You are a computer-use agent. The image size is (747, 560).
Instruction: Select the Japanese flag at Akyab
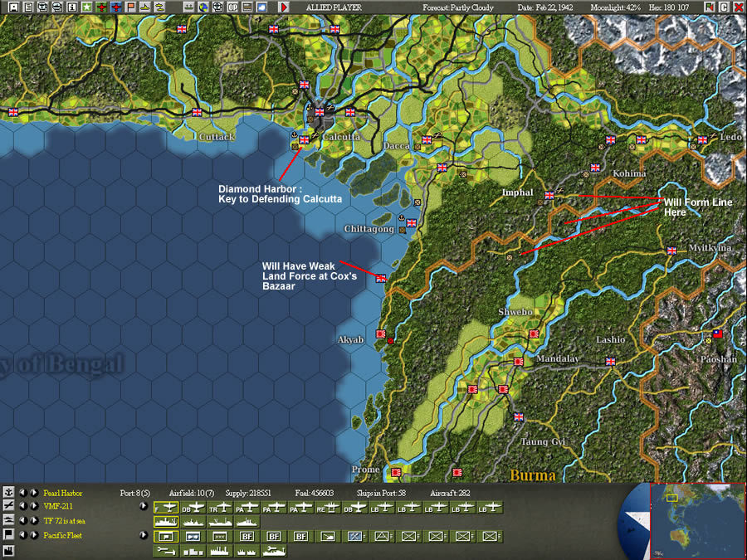point(381,334)
